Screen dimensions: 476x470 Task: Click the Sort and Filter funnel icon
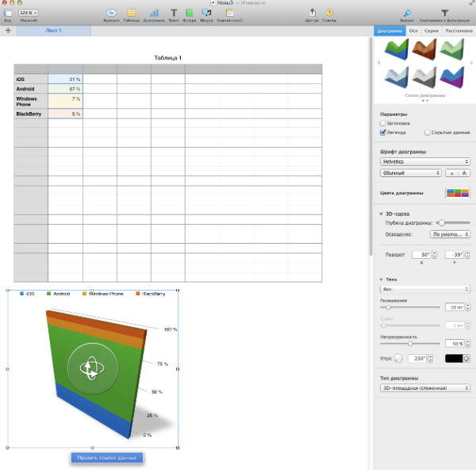click(x=445, y=13)
